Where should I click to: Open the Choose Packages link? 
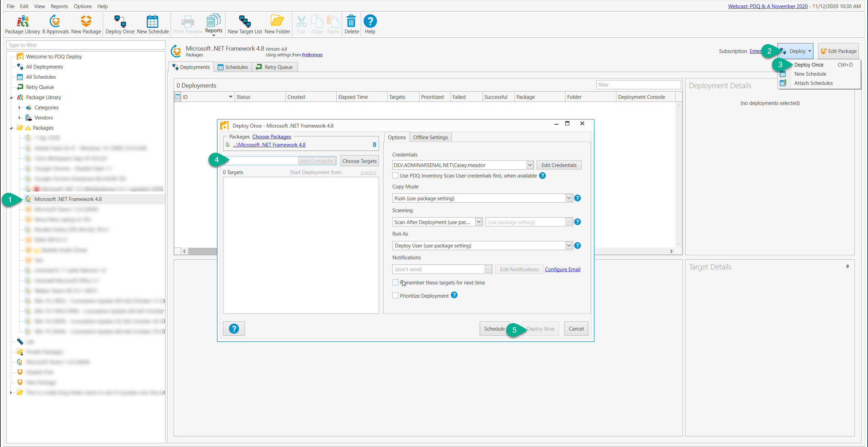pyautogui.click(x=272, y=137)
